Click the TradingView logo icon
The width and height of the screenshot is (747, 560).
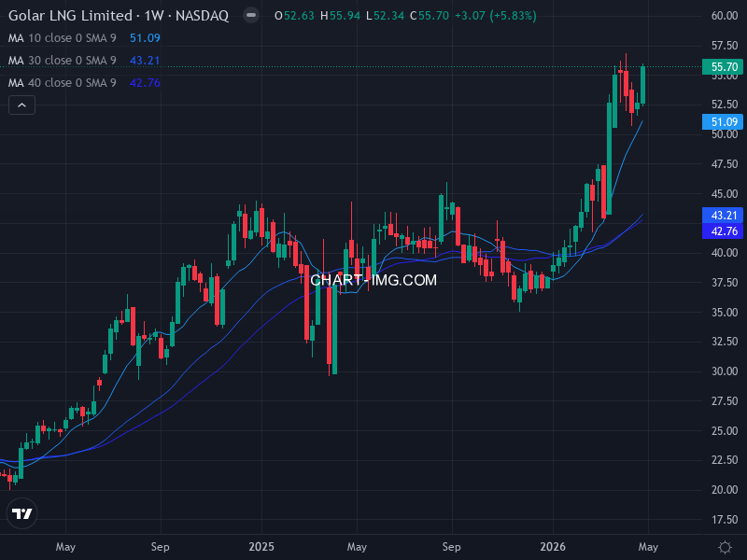pos(21,513)
